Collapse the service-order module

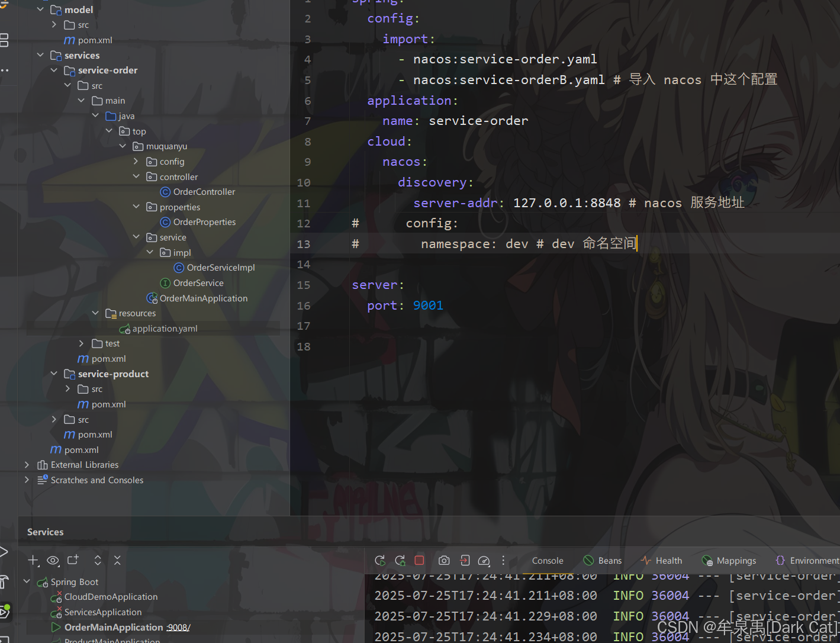tap(54, 70)
